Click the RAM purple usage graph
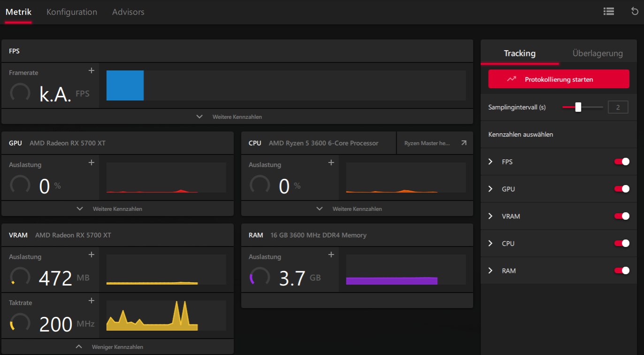This screenshot has width=644, height=355. click(406, 270)
